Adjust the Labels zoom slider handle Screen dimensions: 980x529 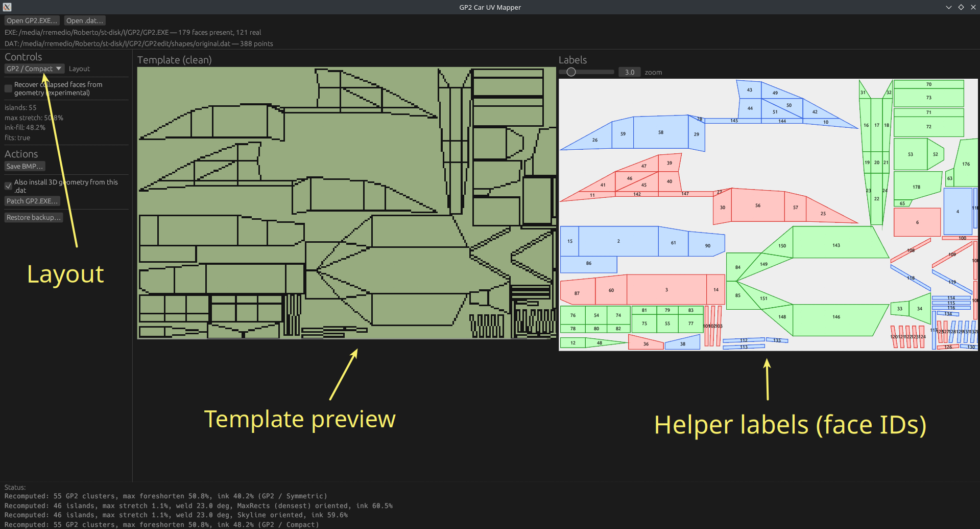click(x=571, y=72)
